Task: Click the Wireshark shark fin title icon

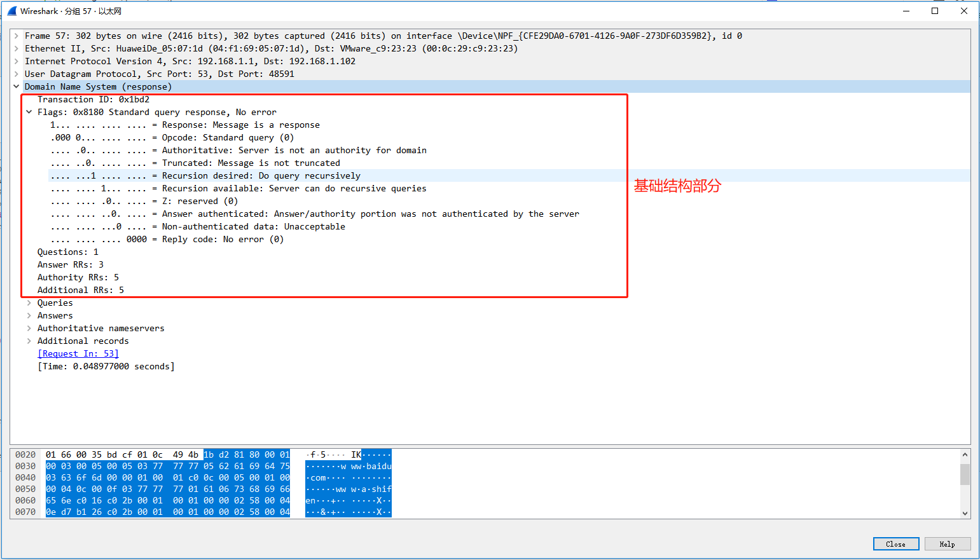Action: coord(11,11)
